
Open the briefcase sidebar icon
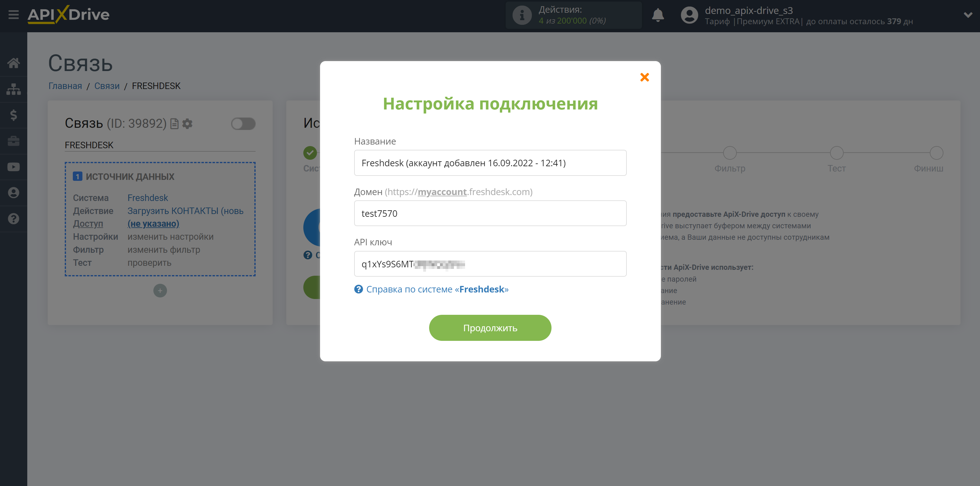point(14,141)
